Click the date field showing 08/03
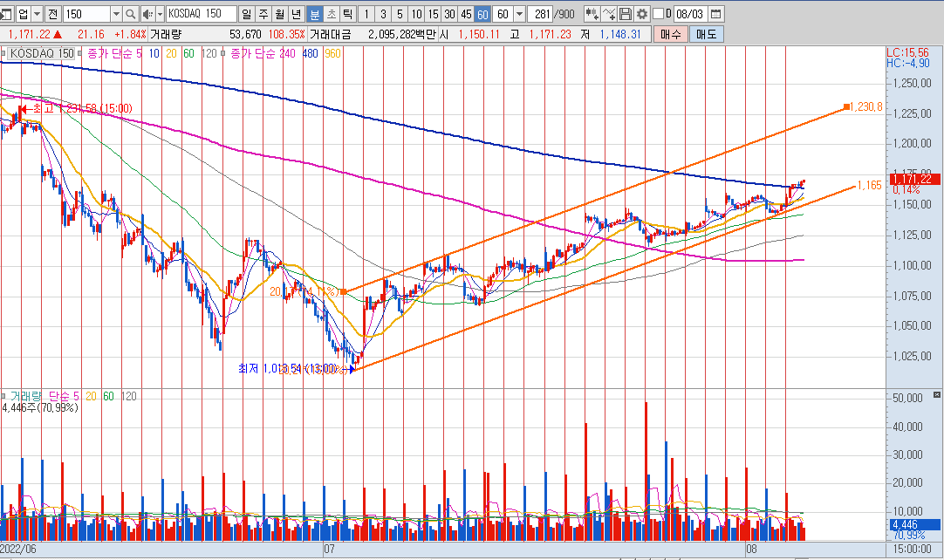The width and height of the screenshot is (944, 560). click(x=690, y=14)
